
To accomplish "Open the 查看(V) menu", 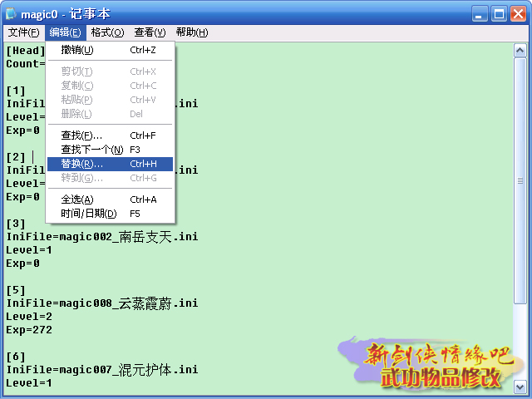I will [x=150, y=32].
